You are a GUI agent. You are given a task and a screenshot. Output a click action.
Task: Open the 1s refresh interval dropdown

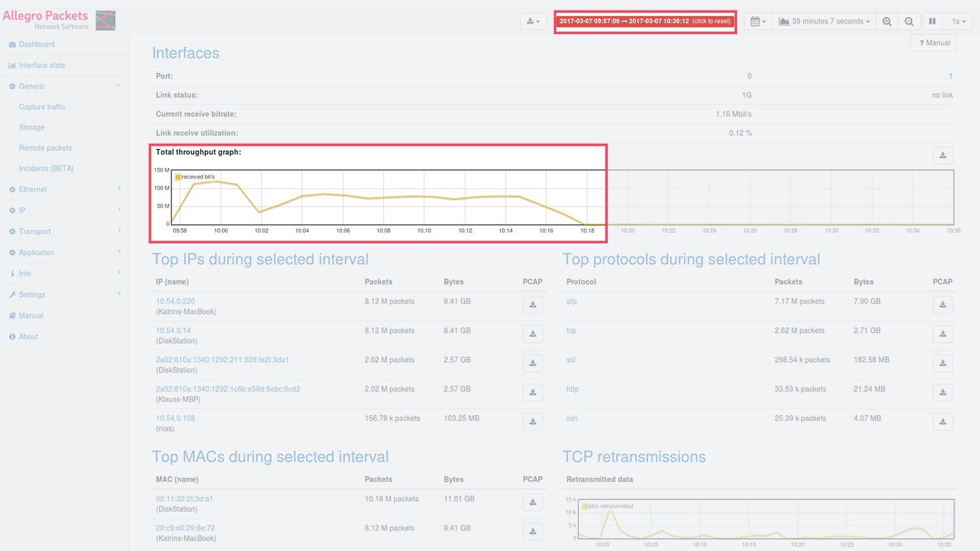(958, 22)
